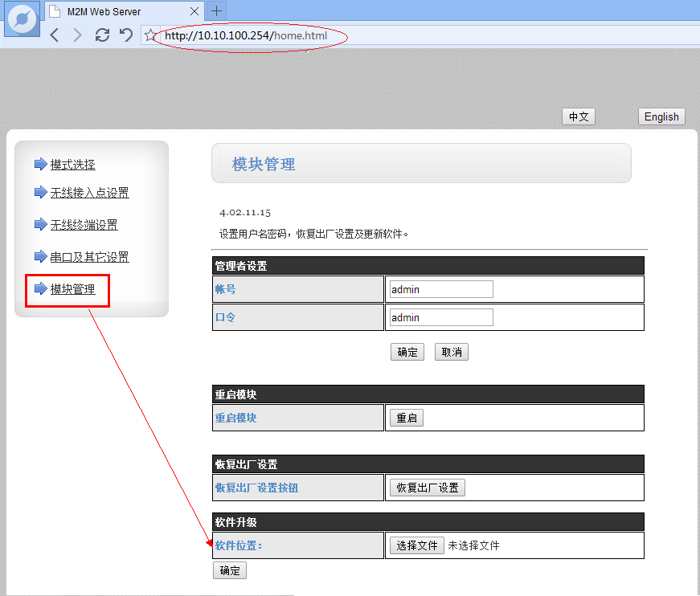Click the browser logo icon
The width and height of the screenshot is (700, 596).
click(x=22, y=20)
